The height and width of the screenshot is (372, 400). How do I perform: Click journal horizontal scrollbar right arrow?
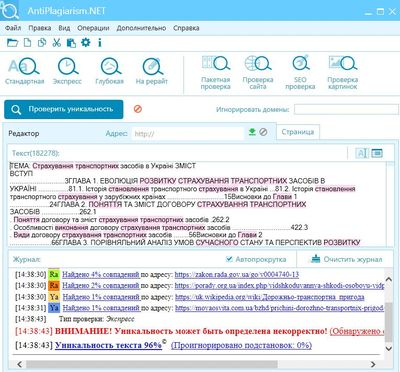pos(373,364)
